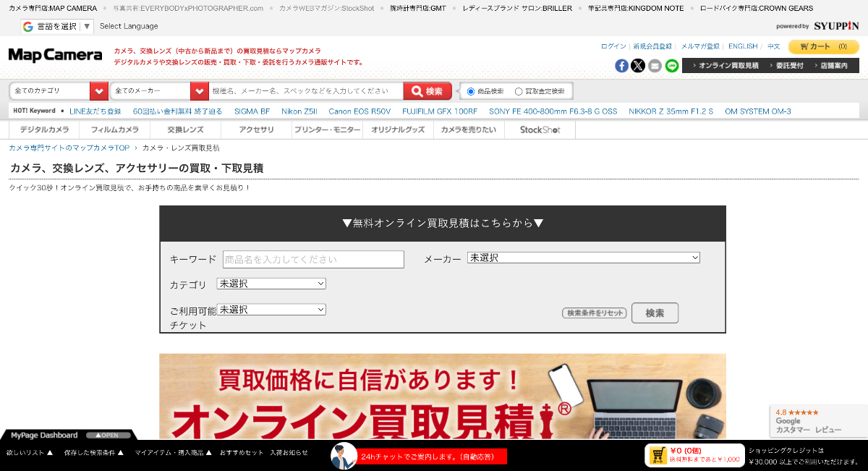Click the gray email envelope icon
Screen dimensions: 868x471
(x=655, y=66)
